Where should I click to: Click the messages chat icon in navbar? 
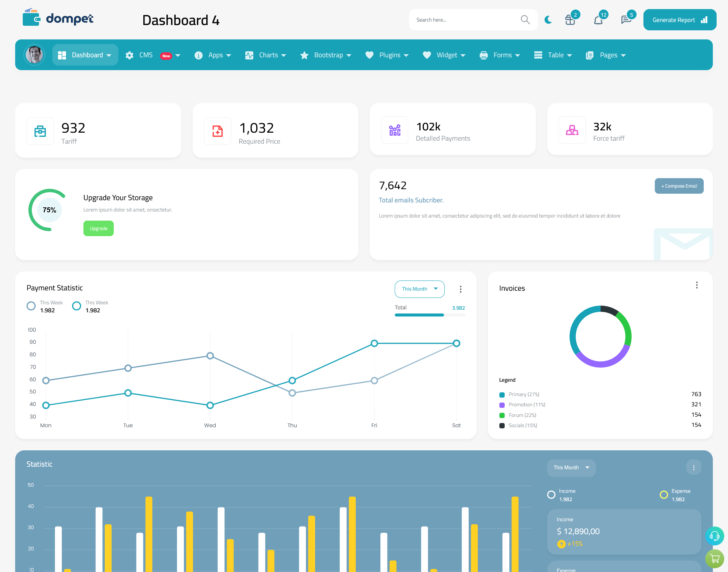pyautogui.click(x=625, y=19)
